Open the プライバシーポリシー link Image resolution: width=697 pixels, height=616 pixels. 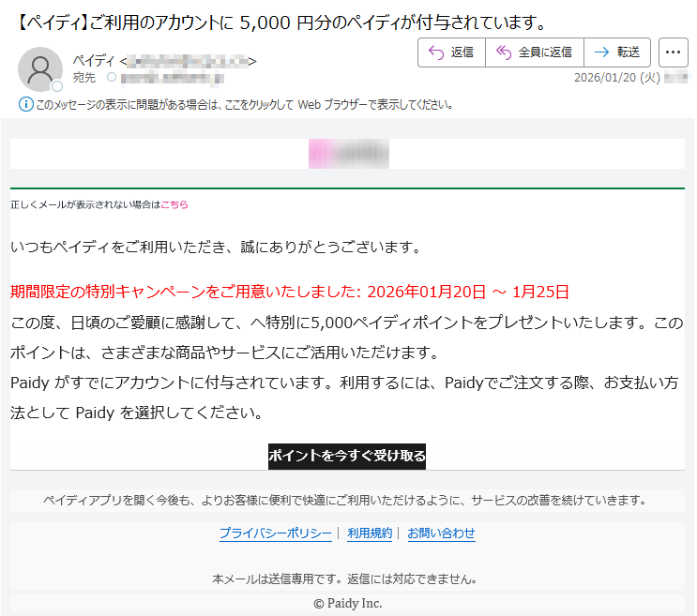275,533
